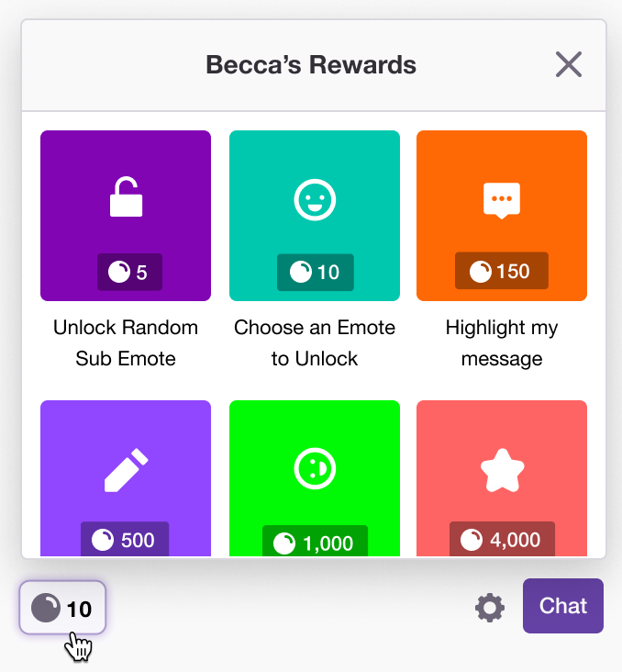Select the 1,000 points cost badge
This screenshot has height=672, width=622.
pyautogui.click(x=315, y=541)
